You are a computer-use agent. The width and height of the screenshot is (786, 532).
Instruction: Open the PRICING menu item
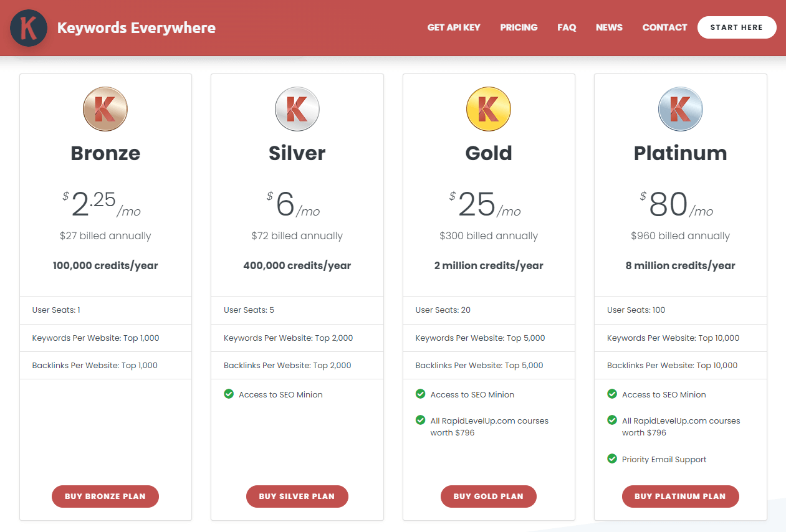coord(519,27)
